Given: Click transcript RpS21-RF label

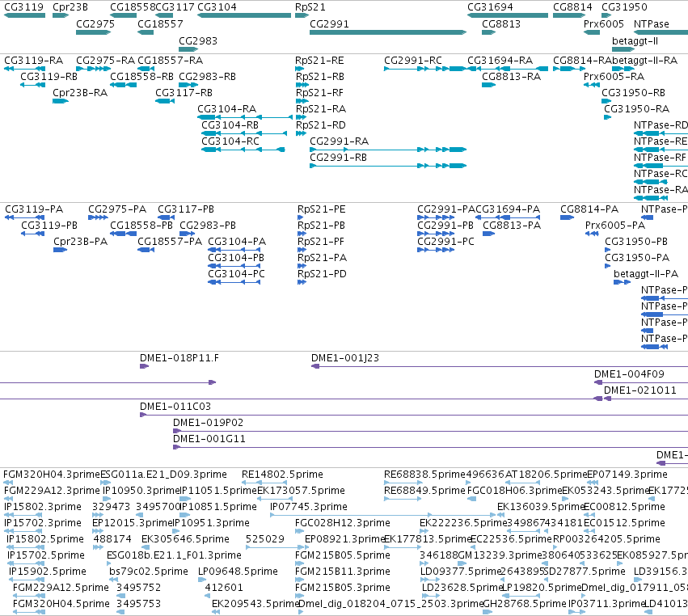Looking at the screenshot, I should click(x=319, y=93).
